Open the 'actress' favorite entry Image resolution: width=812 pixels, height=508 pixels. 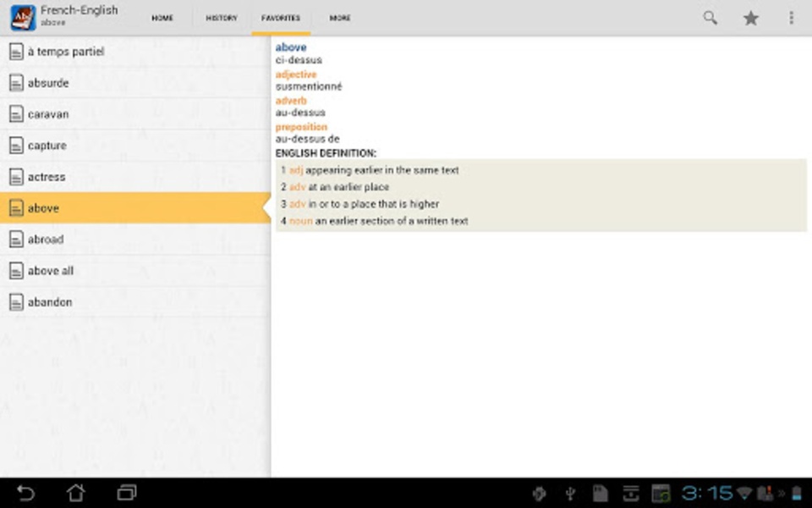pos(135,177)
